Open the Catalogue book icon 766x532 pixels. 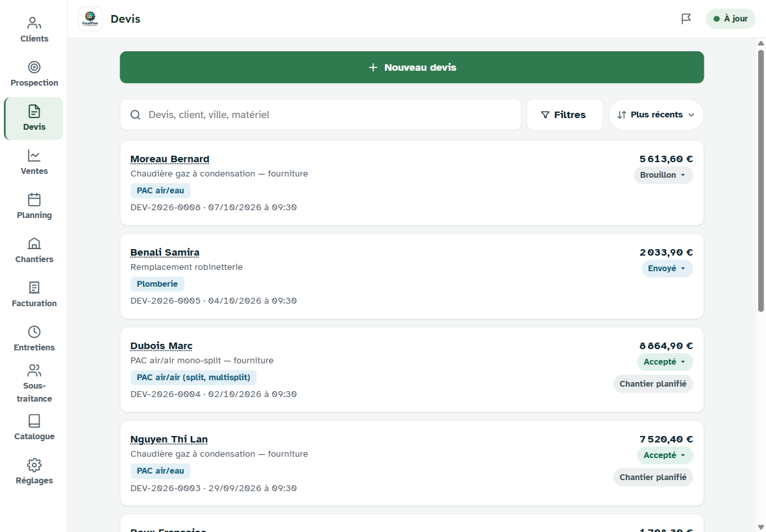34,420
